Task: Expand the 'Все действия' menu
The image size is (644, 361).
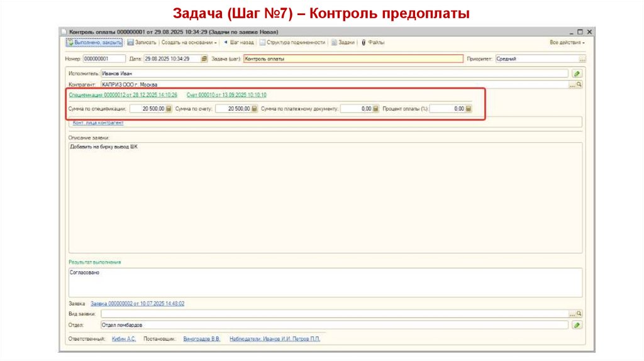Action: pyautogui.click(x=567, y=42)
